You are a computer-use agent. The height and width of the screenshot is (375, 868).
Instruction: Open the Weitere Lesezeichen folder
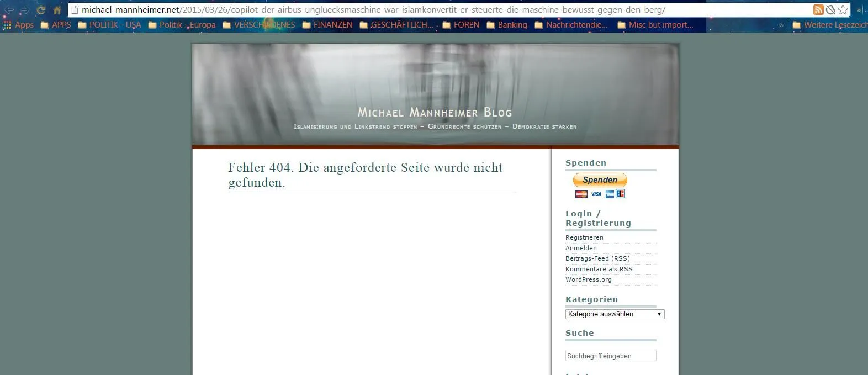coord(830,25)
